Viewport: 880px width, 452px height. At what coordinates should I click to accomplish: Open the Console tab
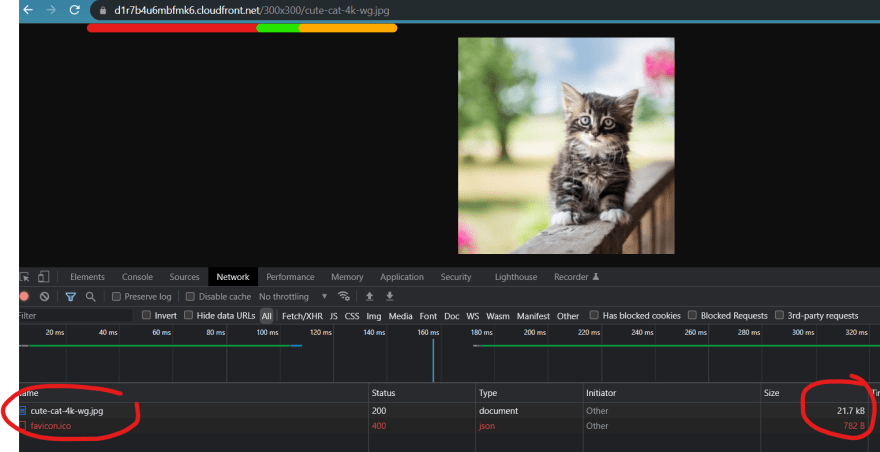click(x=138, y=277)
